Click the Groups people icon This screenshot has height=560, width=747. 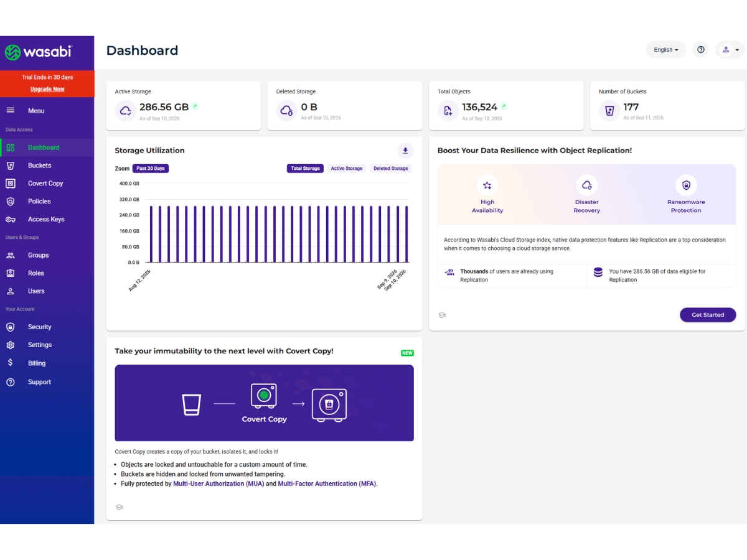[10, 255]
